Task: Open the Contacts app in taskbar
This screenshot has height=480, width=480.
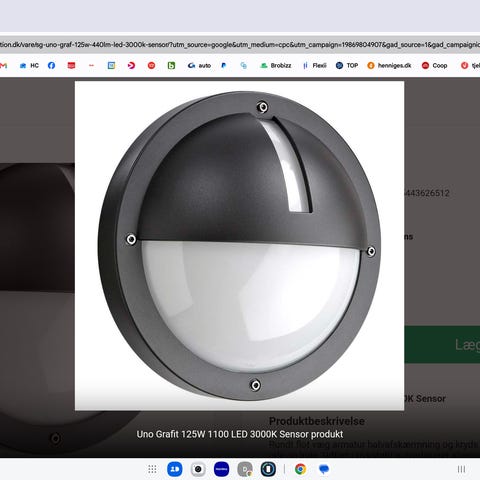Action: [175, 469]
